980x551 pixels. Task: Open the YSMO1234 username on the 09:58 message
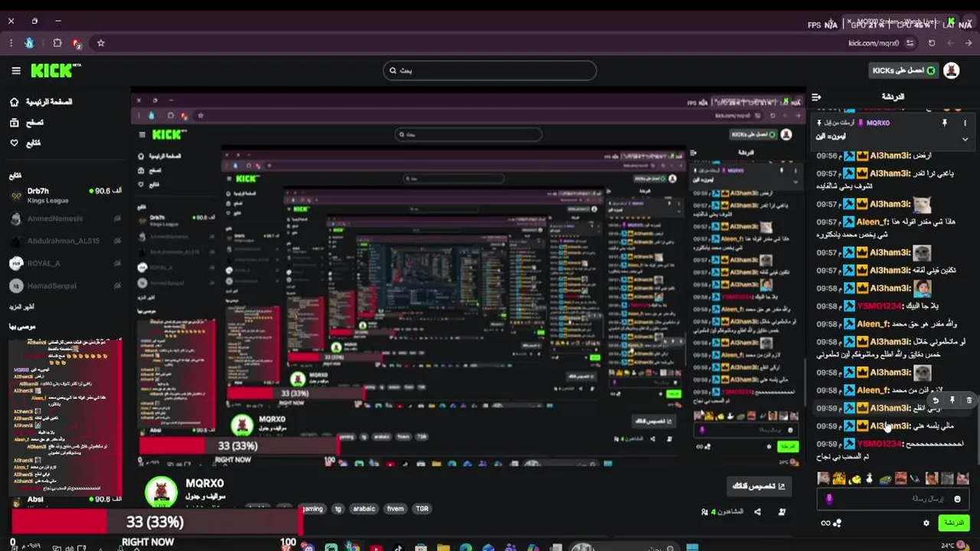880,306
